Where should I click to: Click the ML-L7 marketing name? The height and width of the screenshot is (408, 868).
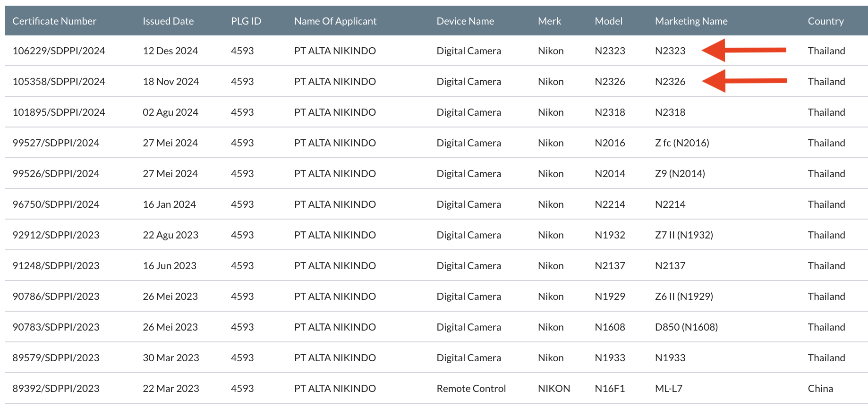coord(668,389)
